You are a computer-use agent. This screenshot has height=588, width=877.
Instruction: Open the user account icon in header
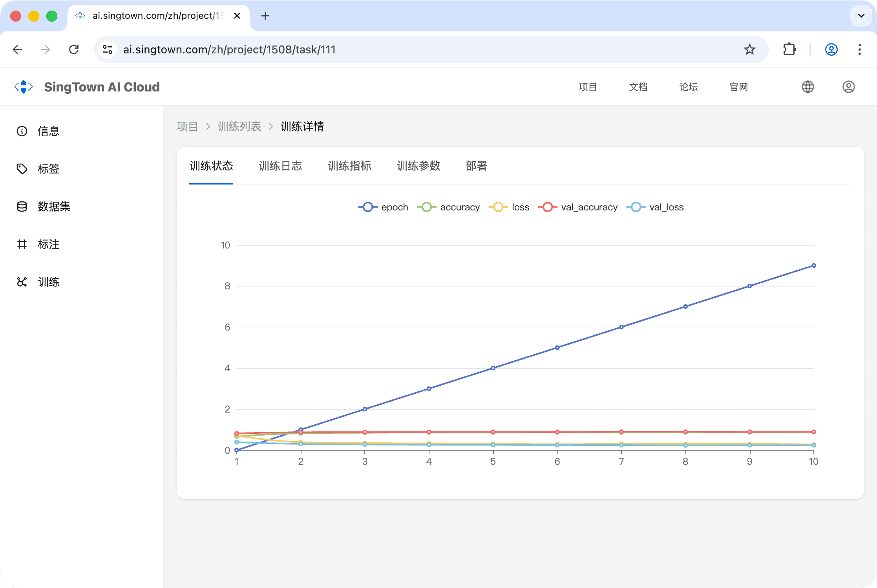(848, 87)
